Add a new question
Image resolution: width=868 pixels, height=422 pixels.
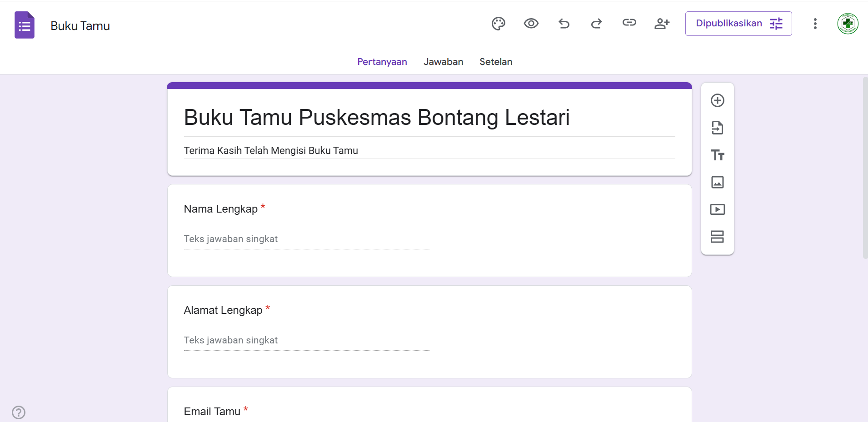pos(718,100)
